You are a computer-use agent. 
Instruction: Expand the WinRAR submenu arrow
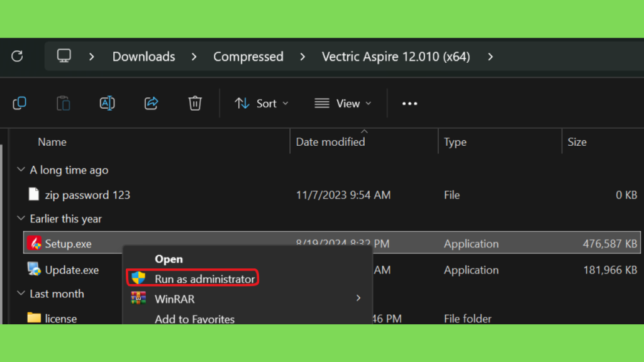(358, 299)
